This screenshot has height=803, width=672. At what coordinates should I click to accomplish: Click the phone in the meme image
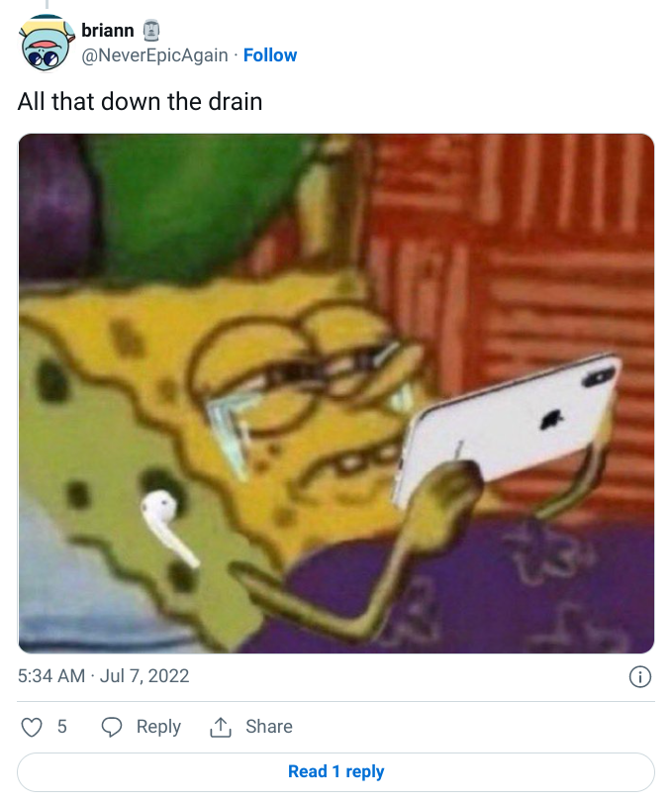coord(507,428)
